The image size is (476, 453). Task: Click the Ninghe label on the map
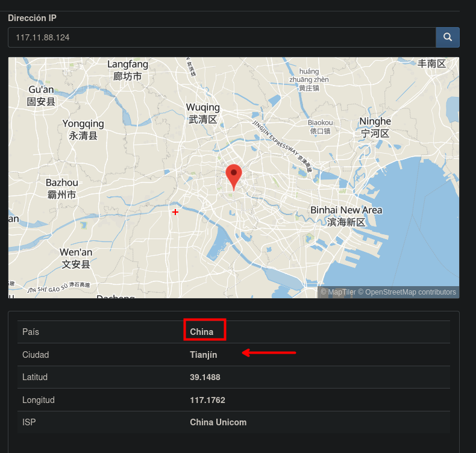click(x=375, y=127)
